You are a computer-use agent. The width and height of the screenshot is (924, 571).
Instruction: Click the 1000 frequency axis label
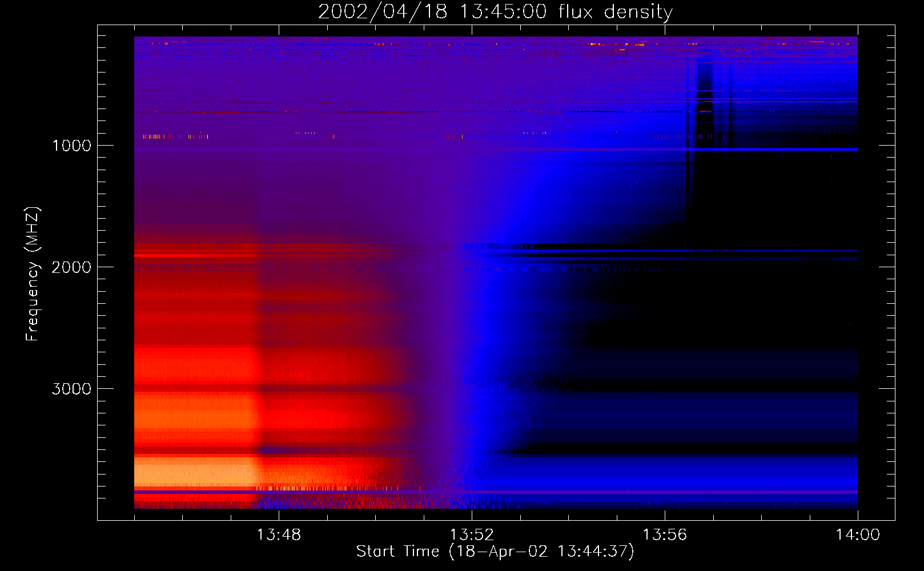[x=71, y=146]
